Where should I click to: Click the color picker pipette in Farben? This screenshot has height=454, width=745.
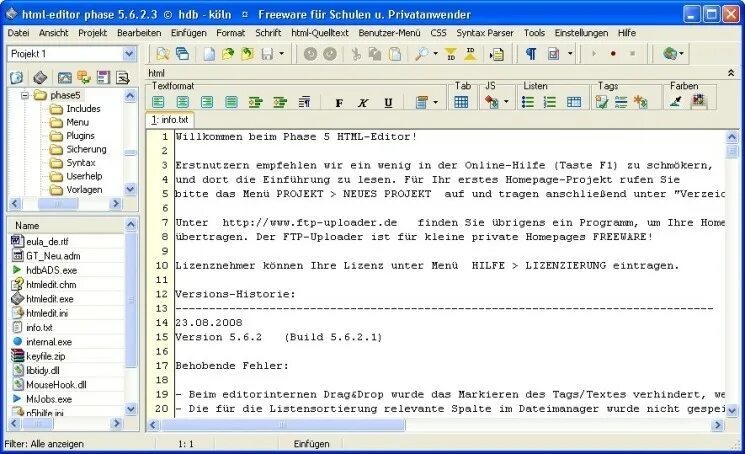[676, 101]
